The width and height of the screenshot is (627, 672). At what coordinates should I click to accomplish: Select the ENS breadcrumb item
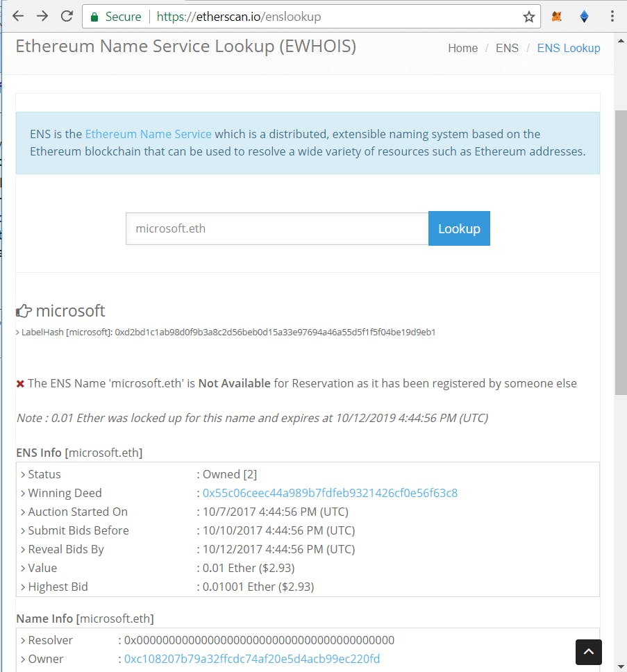coord(507,48)
